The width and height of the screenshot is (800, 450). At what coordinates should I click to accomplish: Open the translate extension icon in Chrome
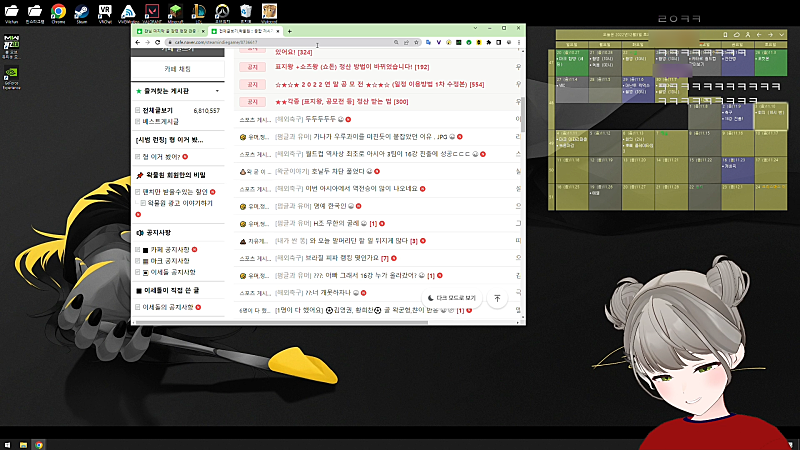(x=428, y=42)
